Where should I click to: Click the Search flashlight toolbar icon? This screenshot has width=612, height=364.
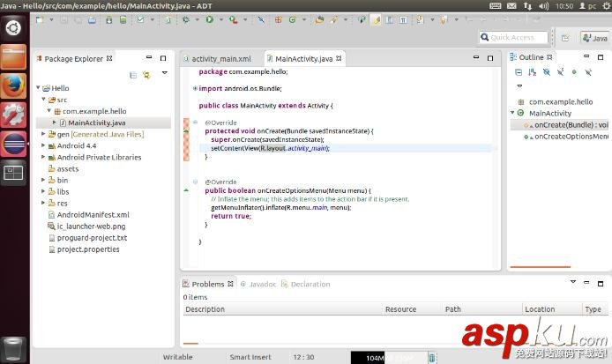click(334, 19)
